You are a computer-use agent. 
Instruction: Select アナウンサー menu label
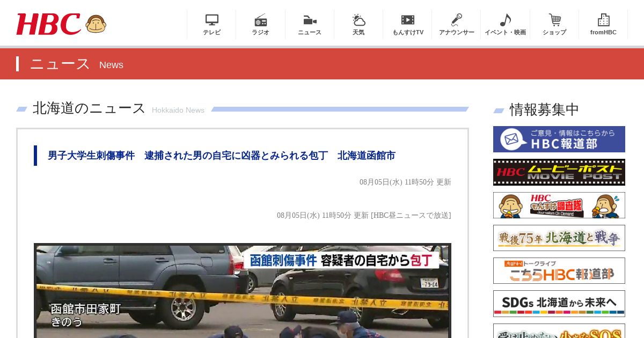tap(457, 32)
